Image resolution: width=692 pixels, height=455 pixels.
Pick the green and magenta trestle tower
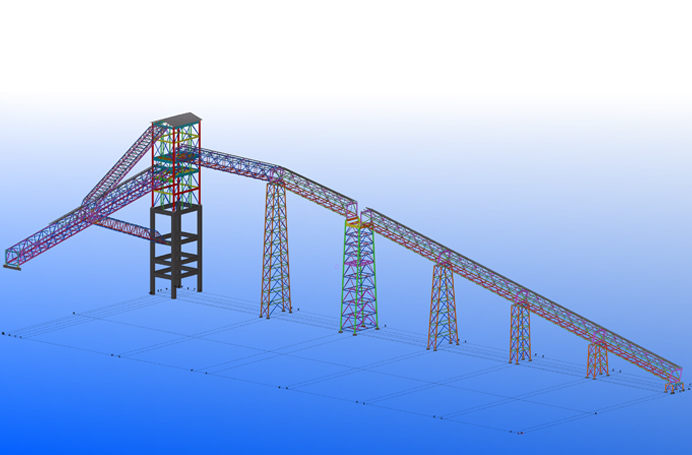(360, 280)
